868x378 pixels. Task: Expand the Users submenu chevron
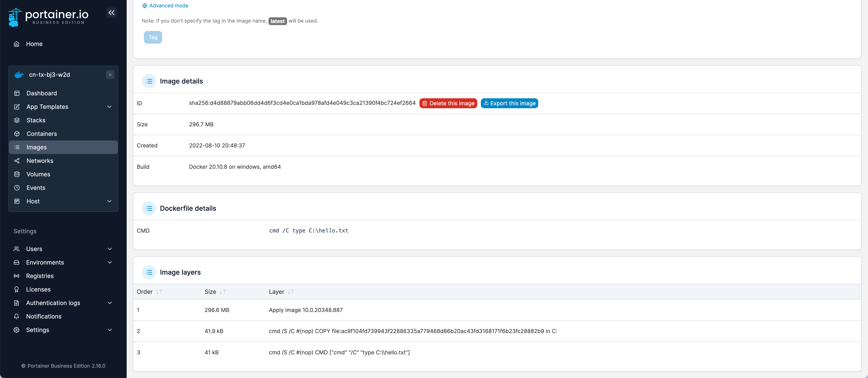[x=110, y=249]
